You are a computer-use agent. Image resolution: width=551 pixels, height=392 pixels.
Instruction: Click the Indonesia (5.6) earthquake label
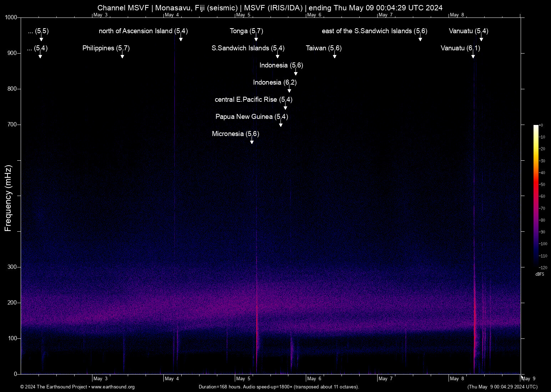pyautogui.click(x=281, y=65)
